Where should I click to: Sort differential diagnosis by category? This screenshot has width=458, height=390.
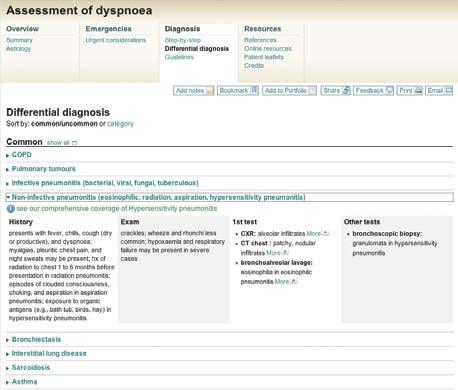pyautogui.click(x=120, y=124)
